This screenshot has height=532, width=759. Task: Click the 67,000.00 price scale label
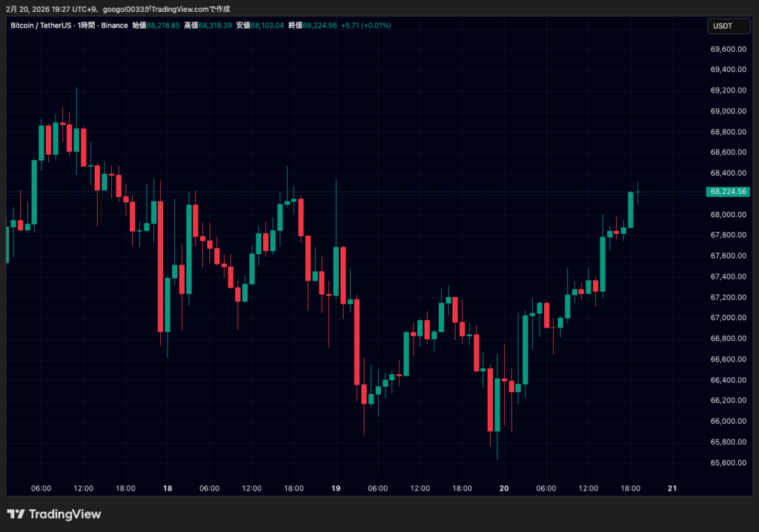pos(727,318)
